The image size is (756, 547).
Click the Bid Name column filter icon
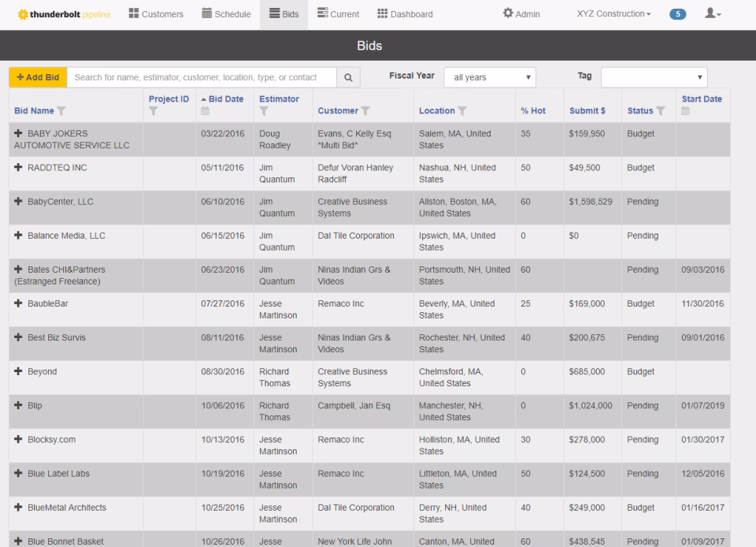(x=61, y=111)
